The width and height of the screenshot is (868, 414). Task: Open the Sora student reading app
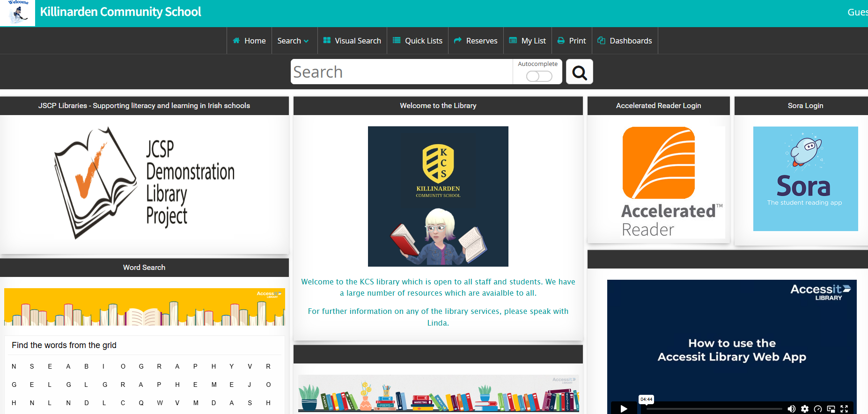[x=805, y=179]
